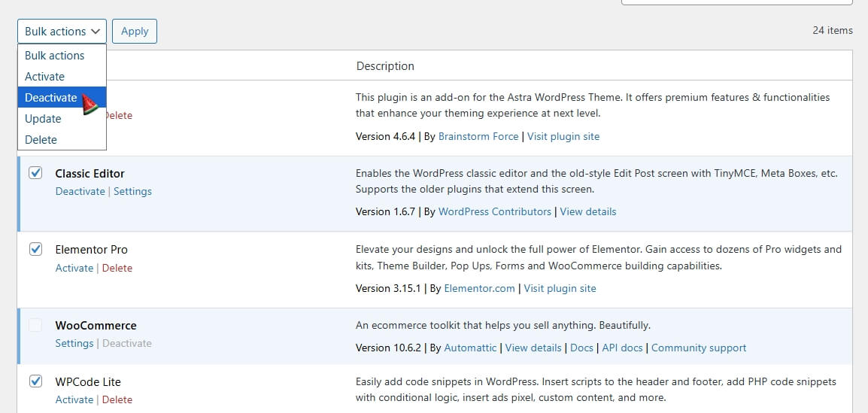Open WooCommerce Docs link
This screenshot has height=413, width=868.
click(x=582, y=348)
